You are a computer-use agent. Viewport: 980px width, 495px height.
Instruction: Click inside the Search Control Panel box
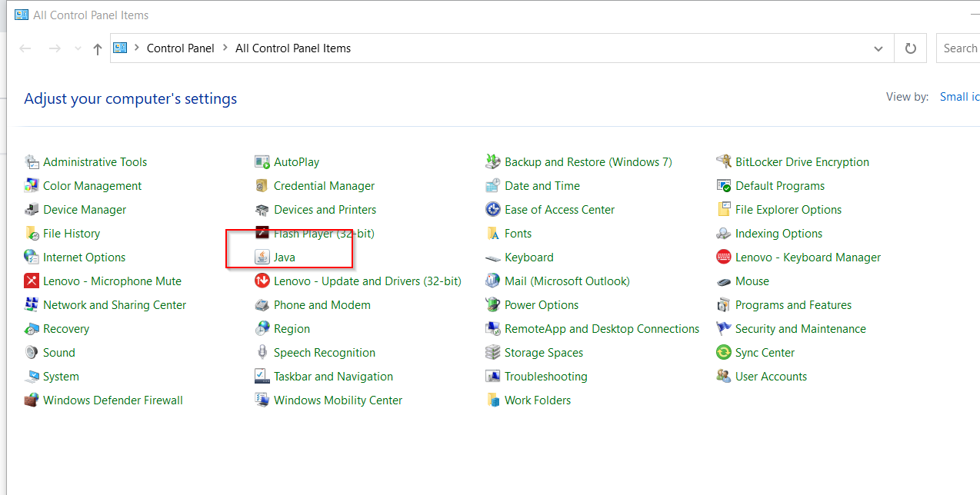click(x=960, y=48)
